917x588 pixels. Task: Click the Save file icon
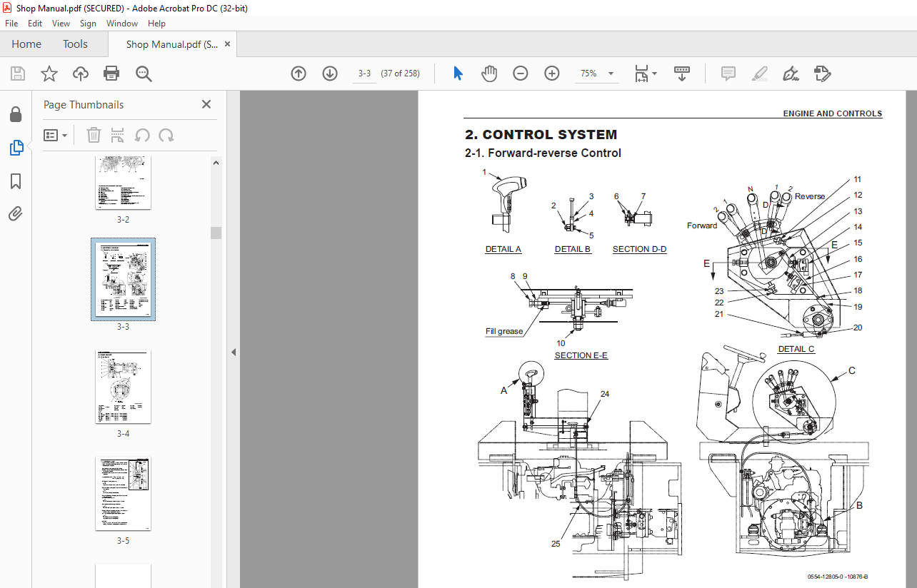point(18,73)
